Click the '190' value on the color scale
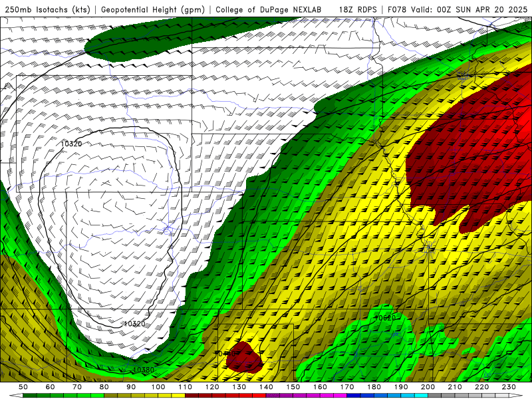This screenshot has width=532, height=399. pyautogui.click(x=401, y=387)
